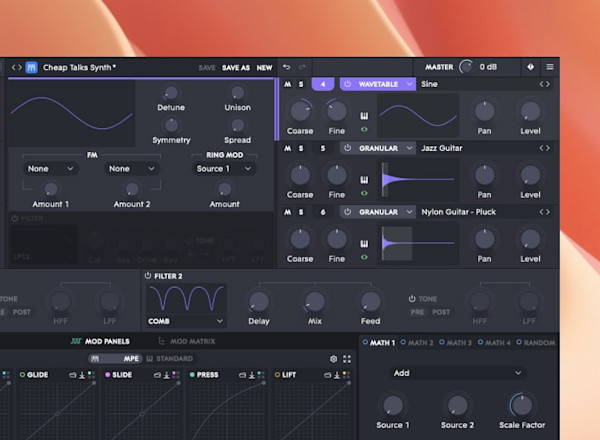This screenshot has height=440, width=600.
Task: Click the NEW preset button
Action: tap(264, 68)
